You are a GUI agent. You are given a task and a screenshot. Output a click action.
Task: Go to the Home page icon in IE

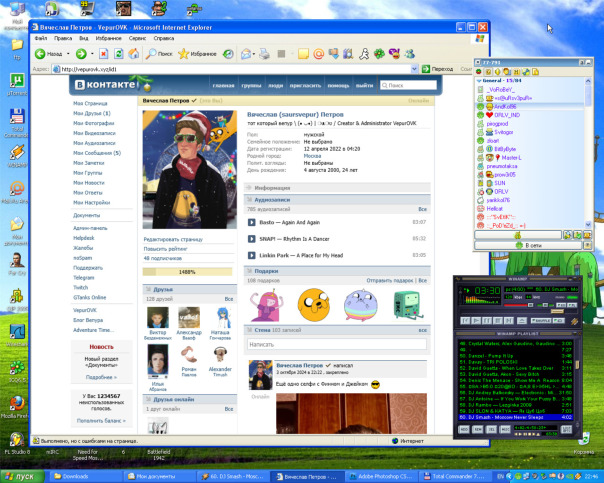[134, 54]
